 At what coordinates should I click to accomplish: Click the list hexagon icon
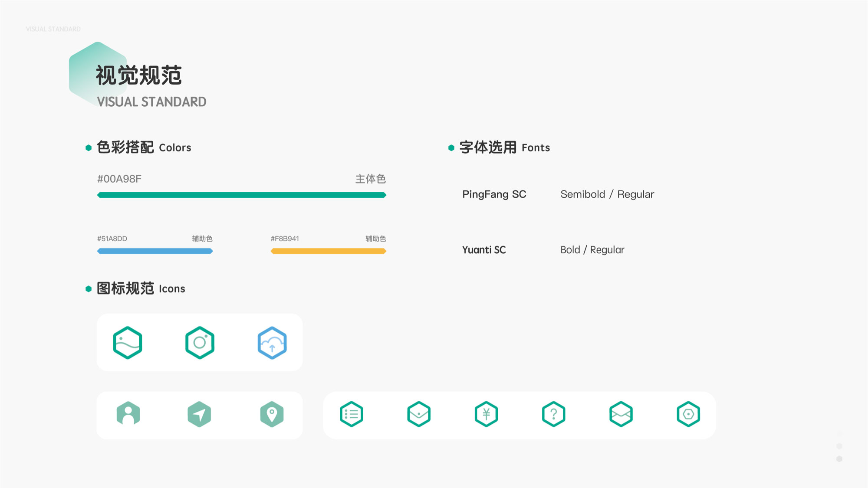pyautogui.click(x=352, y=414)
